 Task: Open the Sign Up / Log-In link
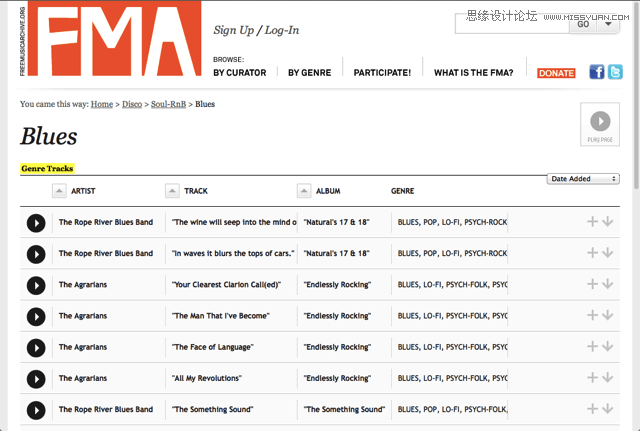pyautogui.click(x=256, y=30)
